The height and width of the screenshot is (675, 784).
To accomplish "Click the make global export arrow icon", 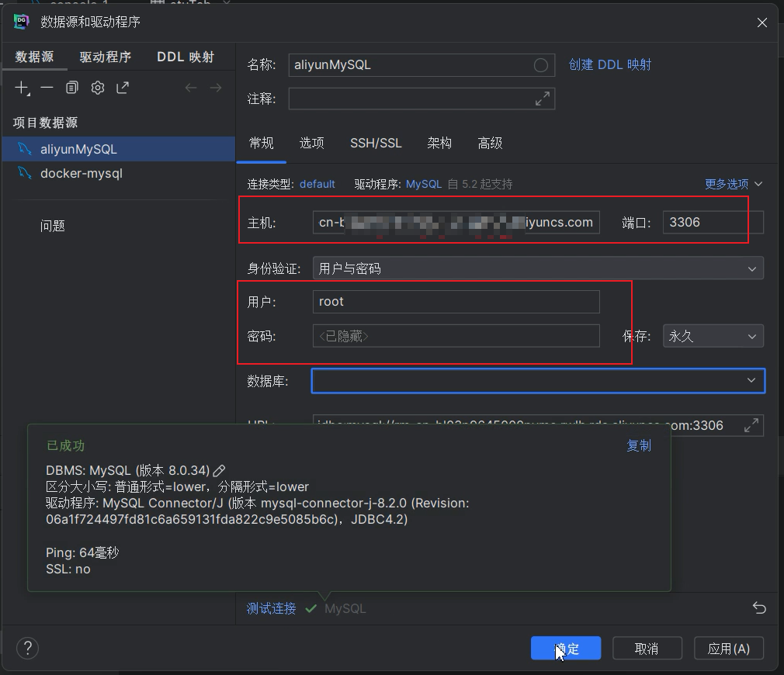I will (x=123, y=88).
